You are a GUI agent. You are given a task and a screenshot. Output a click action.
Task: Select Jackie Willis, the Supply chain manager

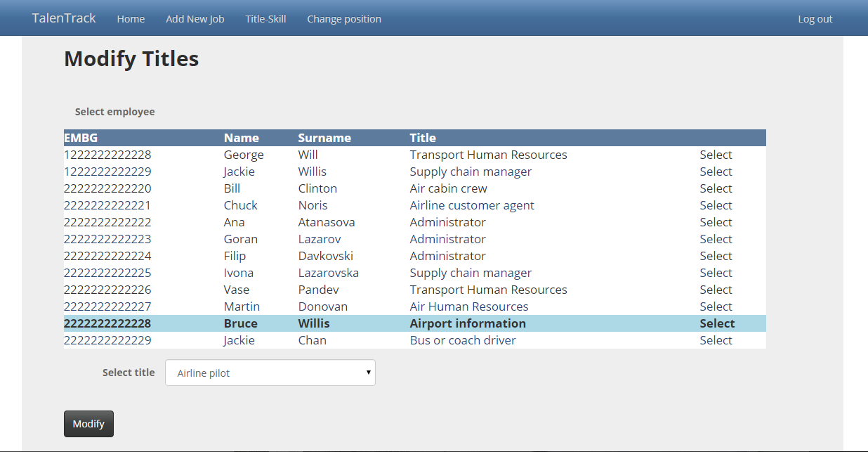tap(716, 172)
